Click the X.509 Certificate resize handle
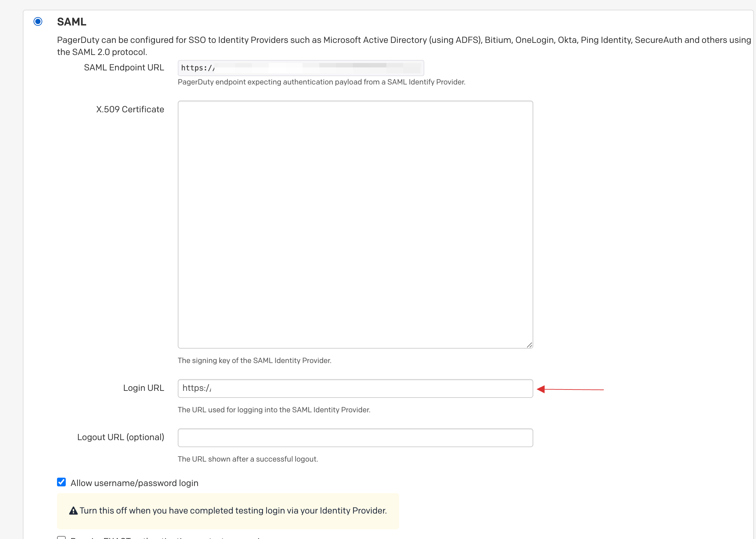 (529, 345)
